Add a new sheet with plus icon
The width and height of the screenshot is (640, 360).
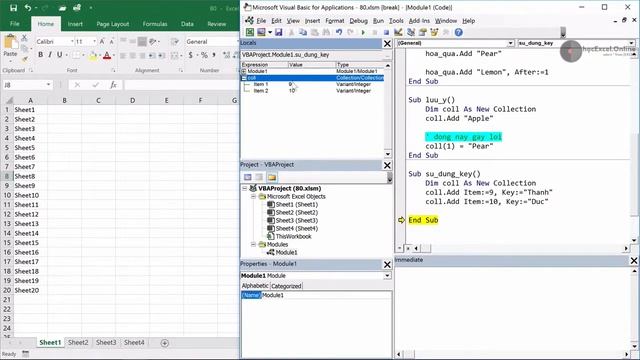point(164,343)
